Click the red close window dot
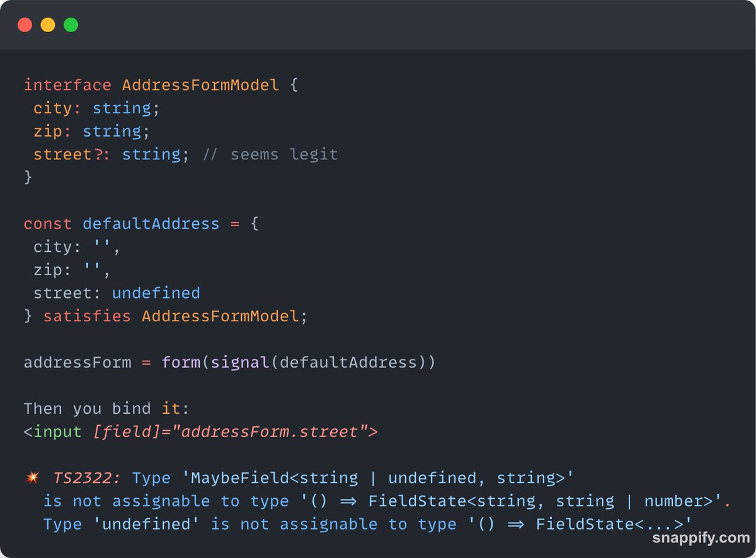Screen dimensions: 756x558 click(25, 25)
